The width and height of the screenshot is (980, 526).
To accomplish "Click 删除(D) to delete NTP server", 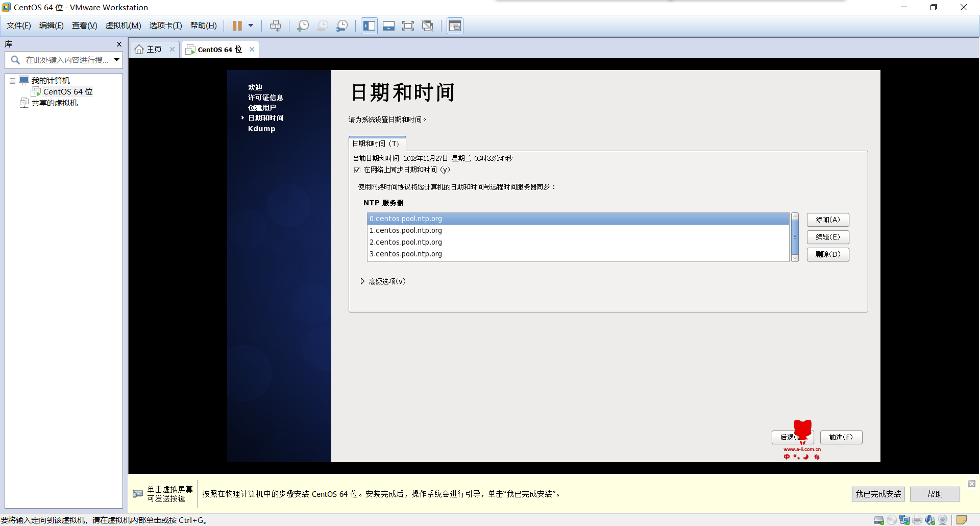I will 827,254.
